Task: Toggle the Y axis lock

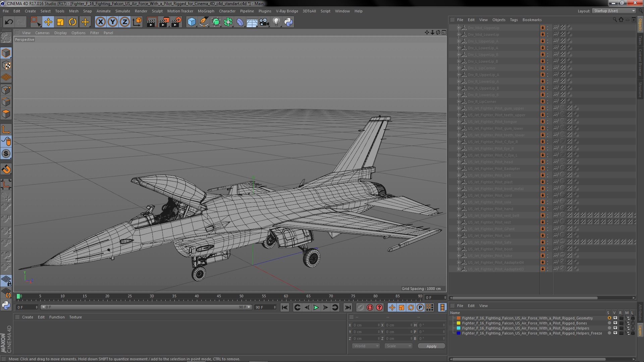Action: (113, 22)
